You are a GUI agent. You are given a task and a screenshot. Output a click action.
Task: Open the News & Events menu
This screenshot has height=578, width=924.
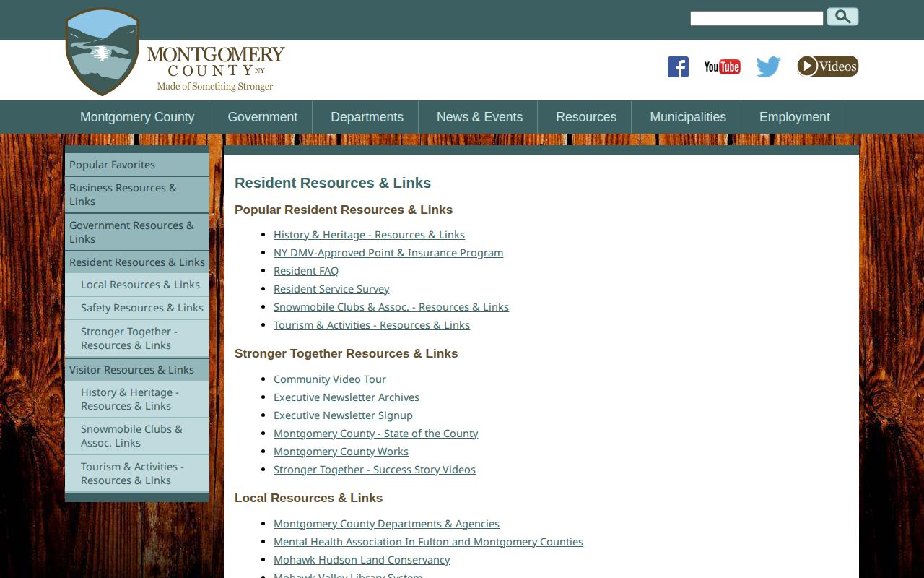point(479,117)
